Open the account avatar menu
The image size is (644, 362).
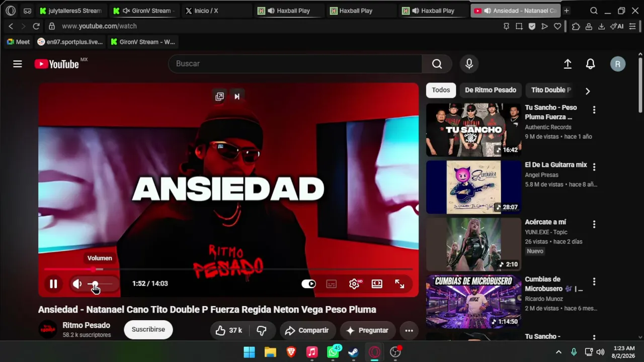point(618,64)
